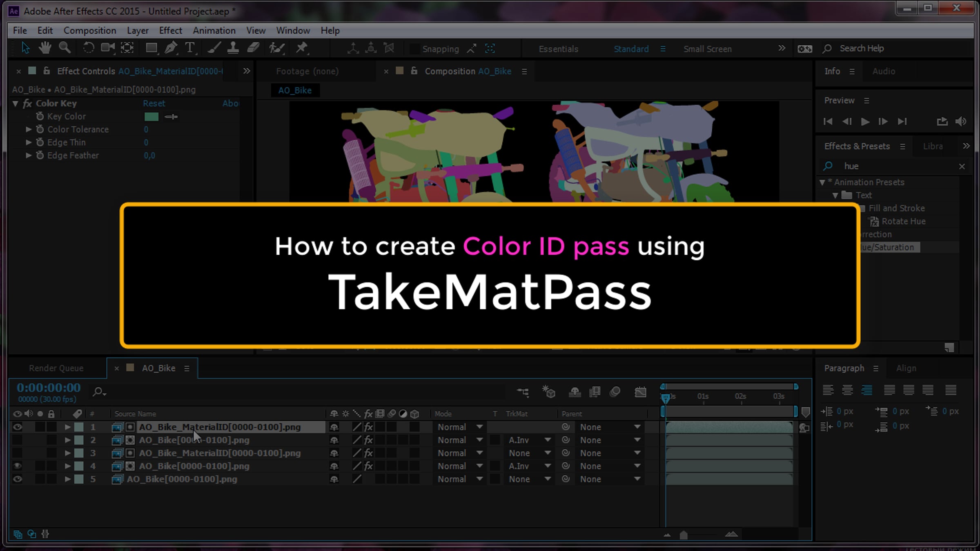Select the Puppet Pin tool
Image resolution: width=980 pixels, height=551 pixels.
[x=302, y=48]
